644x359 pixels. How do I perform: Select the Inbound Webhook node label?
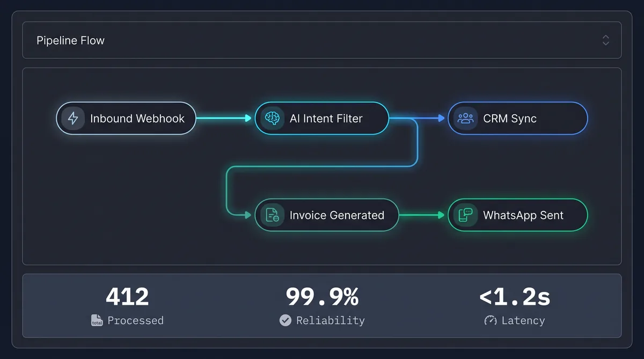coord(137,119)
